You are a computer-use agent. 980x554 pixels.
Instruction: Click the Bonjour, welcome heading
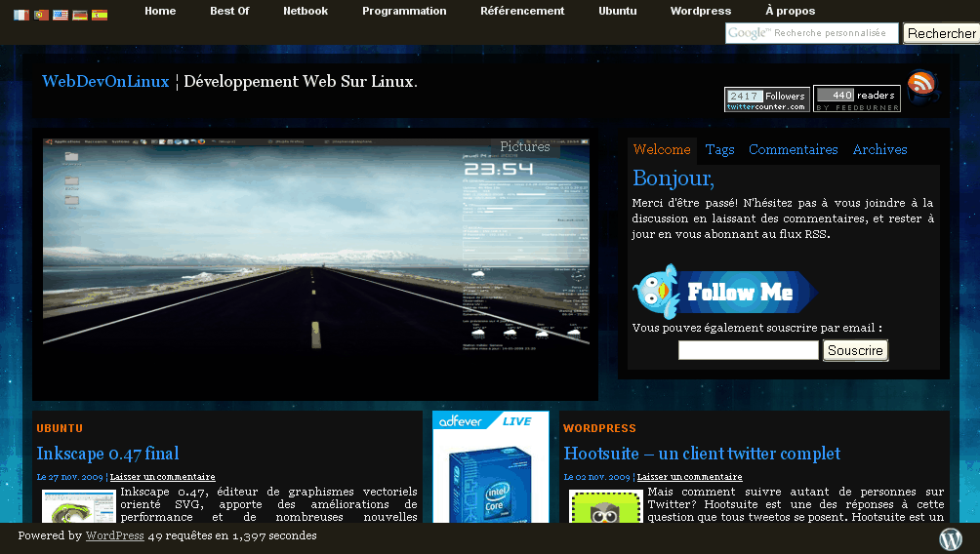point(674,179)
